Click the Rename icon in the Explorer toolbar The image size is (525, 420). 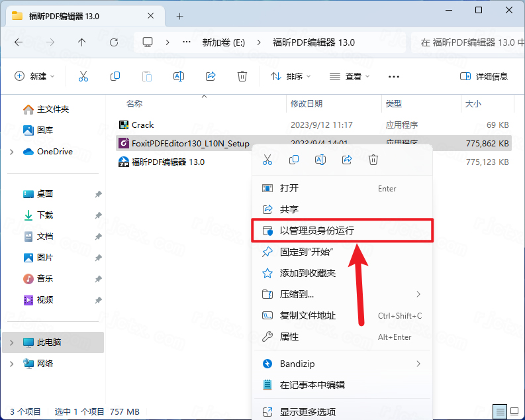pyautogui.click(x=179, y=76)
